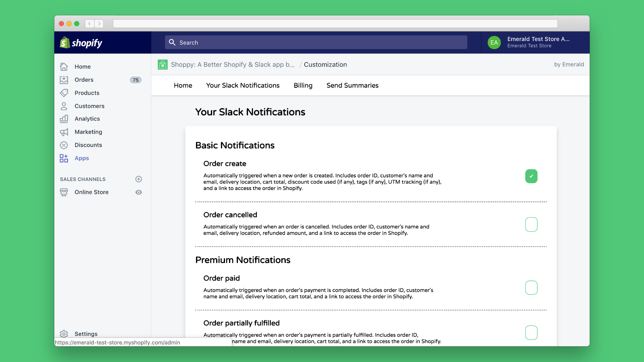
Task: Add a sales channel with plus icon
Action: click(x=138, y=179)
